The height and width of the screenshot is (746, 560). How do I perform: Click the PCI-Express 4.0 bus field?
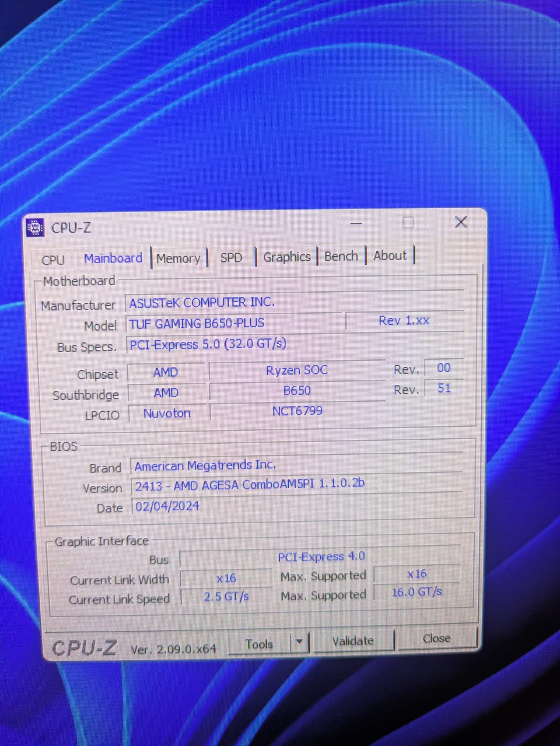pyautogui.click(x=320, y=557)
